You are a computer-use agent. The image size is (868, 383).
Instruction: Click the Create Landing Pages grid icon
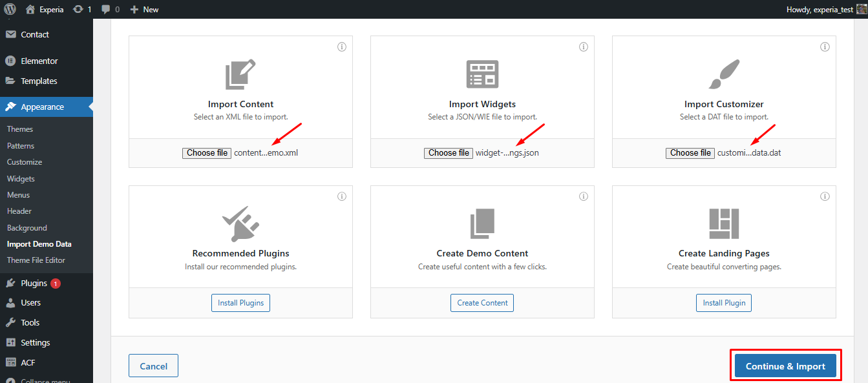tap(724, 223)
